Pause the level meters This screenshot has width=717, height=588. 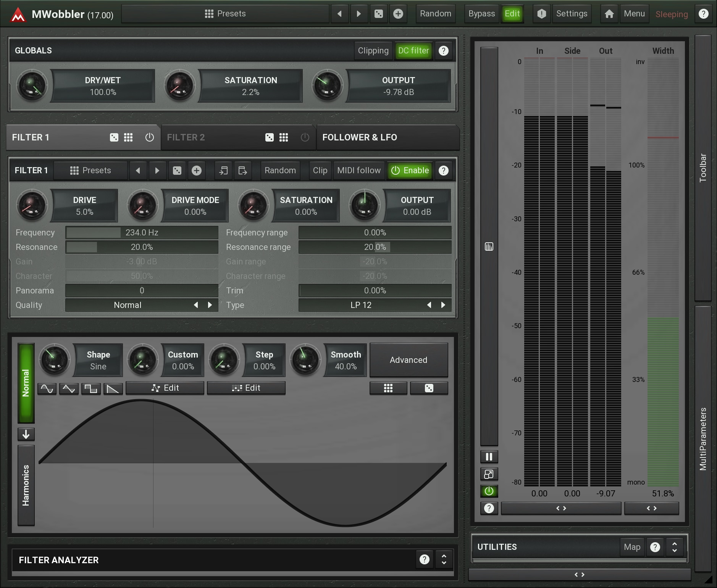(489, 457)
